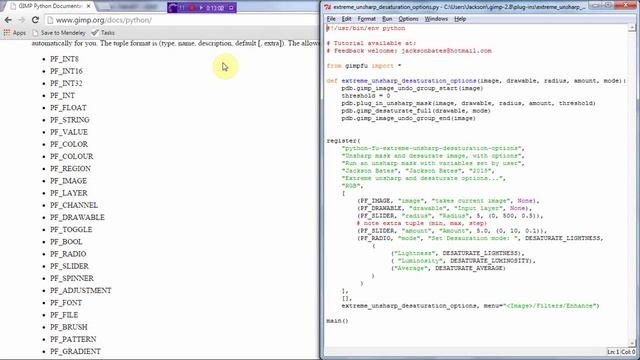Click the 'Col: 0' status bar entry
This screenshot has height=360, width=640.
[x=628, y=352]
